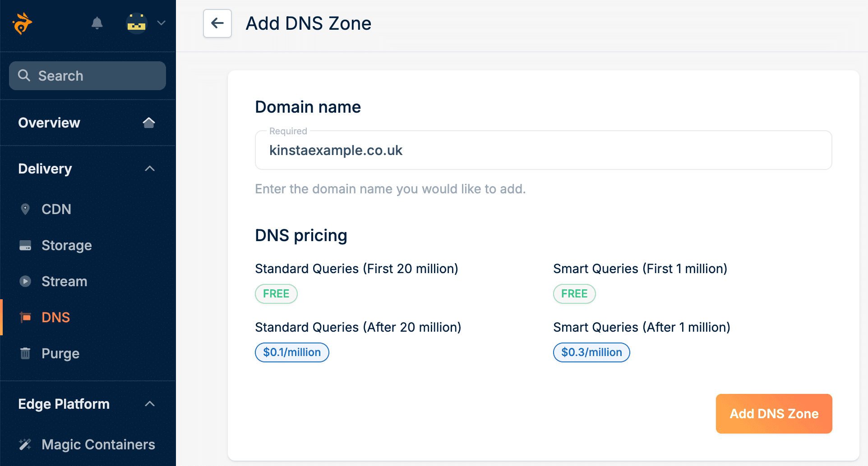This screenshot has width=868, height=466.
Task: Collapse the Delivery section
Action: click(x=149, y=168)
